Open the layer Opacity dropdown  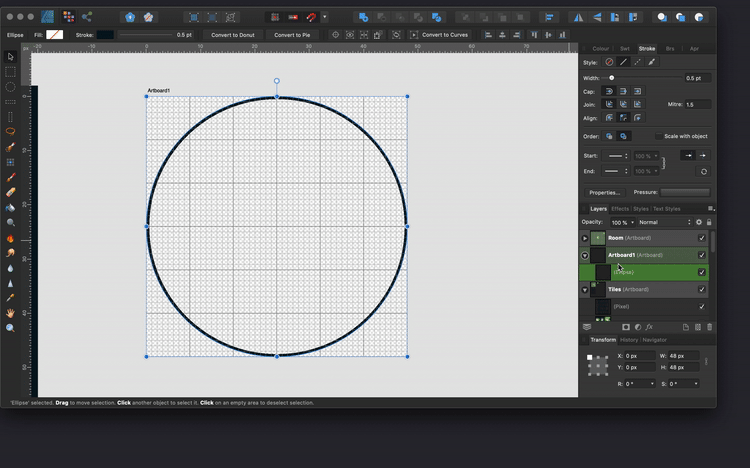click(632, 223)
